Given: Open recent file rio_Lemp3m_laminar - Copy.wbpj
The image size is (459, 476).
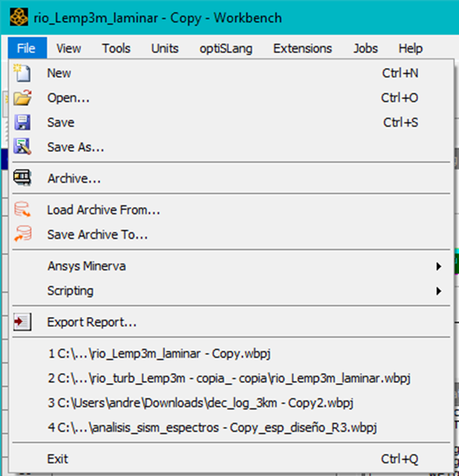Looking at the screenshot, I should click(x=159, y=354).
